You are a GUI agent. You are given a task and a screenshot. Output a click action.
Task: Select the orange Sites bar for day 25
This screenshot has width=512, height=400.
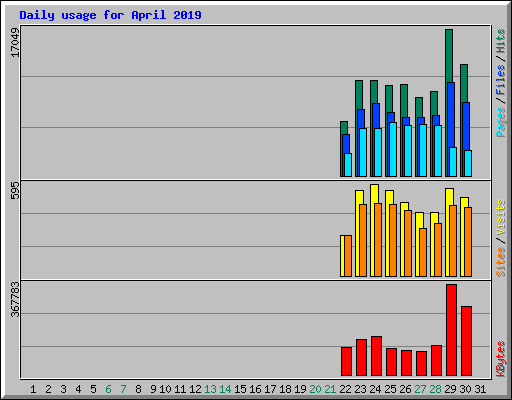coord(393,240)
